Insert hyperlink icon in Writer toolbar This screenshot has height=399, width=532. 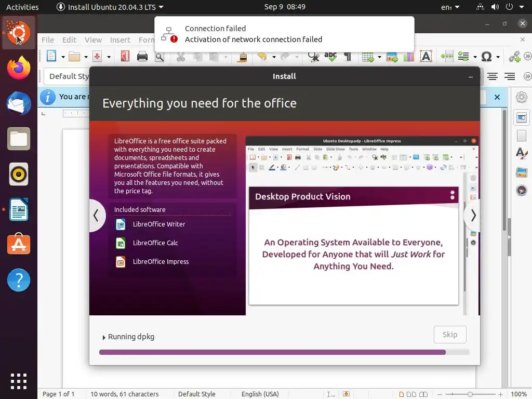pos(515,57)
